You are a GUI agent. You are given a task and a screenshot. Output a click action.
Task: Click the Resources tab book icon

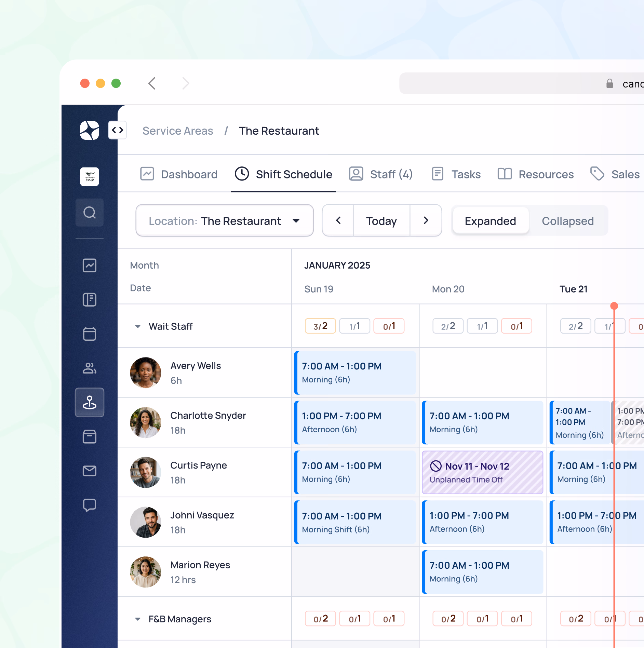(x=505, y=174)
